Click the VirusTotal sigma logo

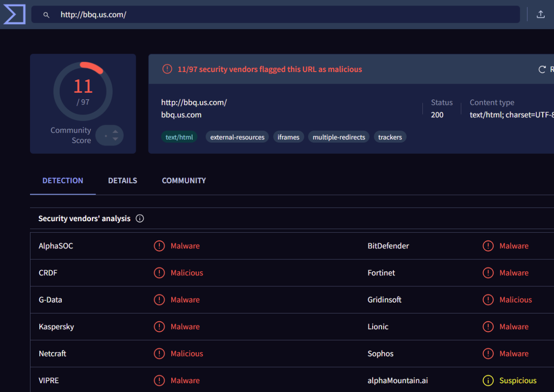pyautogui.click(x=14, y=14)
